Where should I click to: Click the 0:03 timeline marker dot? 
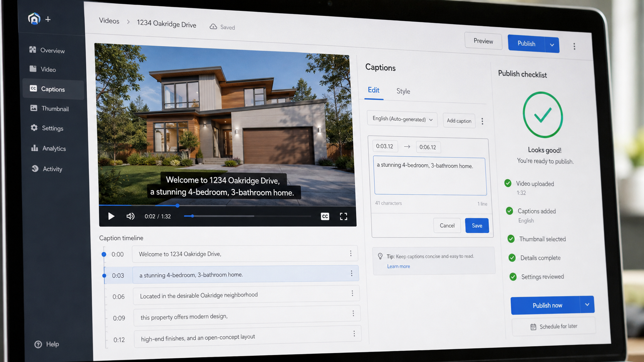point(104,275)
